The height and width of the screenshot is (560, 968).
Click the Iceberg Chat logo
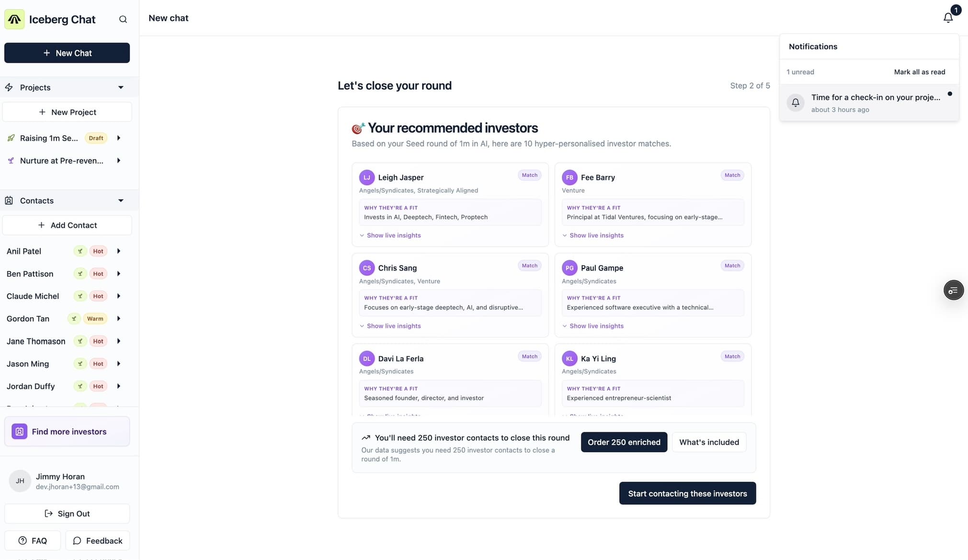click(x=14, y=19)
